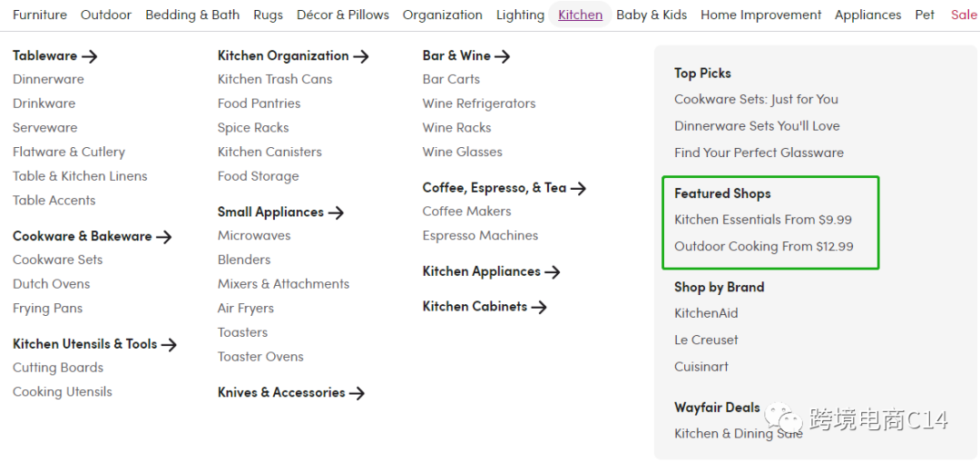This screenshot has height=463, width=980.
Task: Click the arrow beside Kitchen Cabinets
Action: pos(539,308)
